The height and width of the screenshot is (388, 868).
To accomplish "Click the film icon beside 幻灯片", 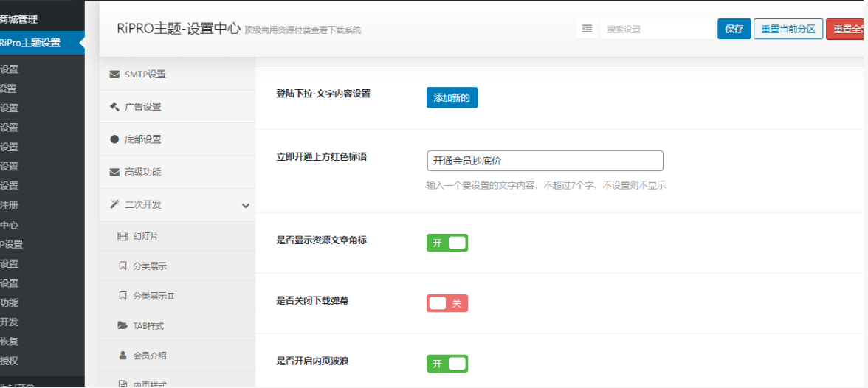I will (123, 236).
